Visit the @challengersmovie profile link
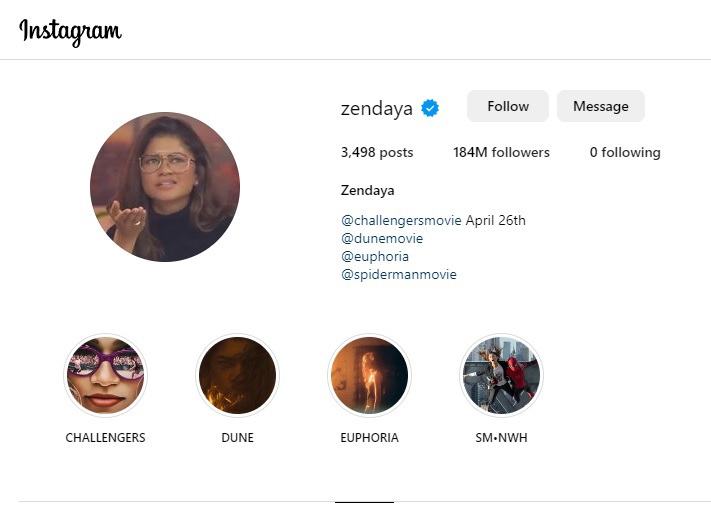The height and width of the screenshot is (505, 711). (x=401, y=220)
